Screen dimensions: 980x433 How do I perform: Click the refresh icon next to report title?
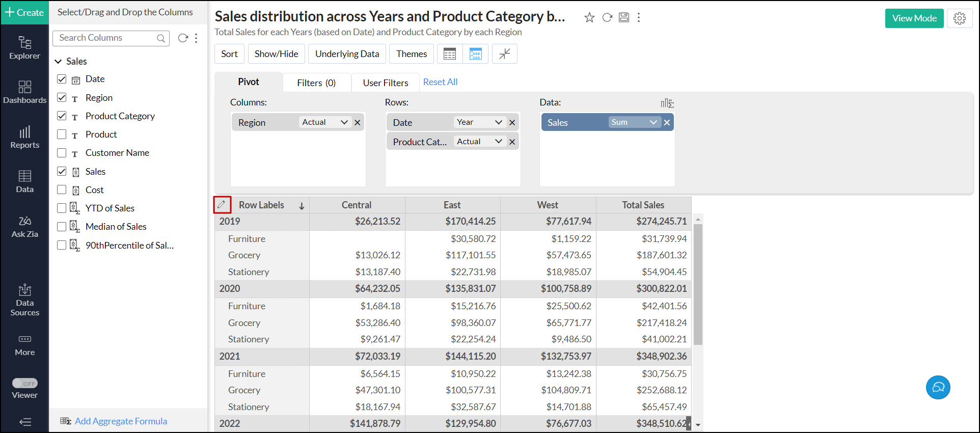click(x=607, y=18)
